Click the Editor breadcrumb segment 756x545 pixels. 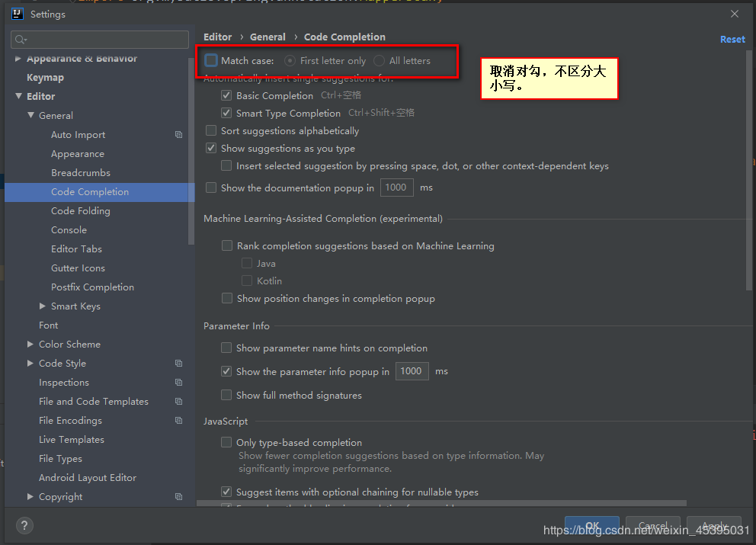(x=217, y=37)
